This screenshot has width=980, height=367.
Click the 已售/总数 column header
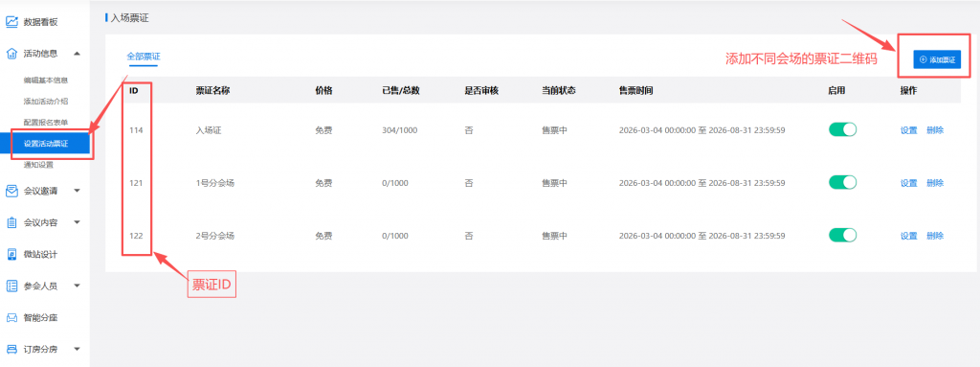(401, 90)
